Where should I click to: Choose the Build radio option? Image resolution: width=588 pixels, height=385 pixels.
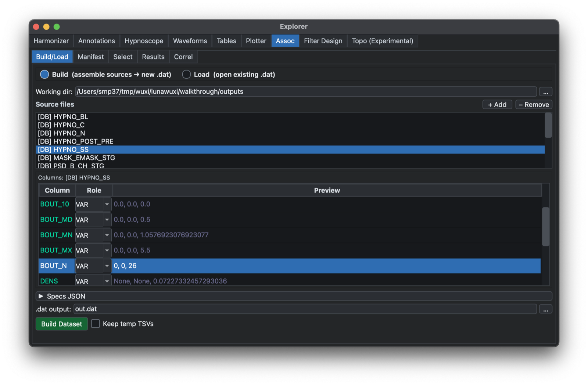point(44,75)
